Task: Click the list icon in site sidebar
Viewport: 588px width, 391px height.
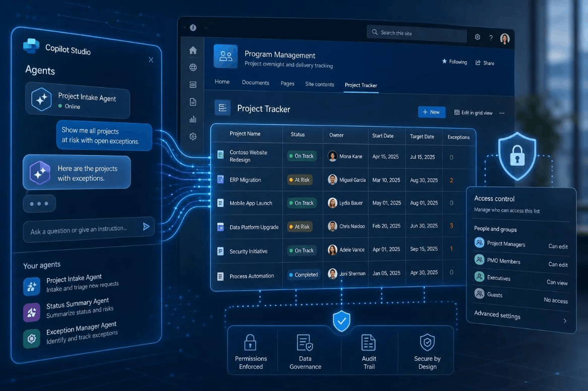Action: tap(193, 85)
